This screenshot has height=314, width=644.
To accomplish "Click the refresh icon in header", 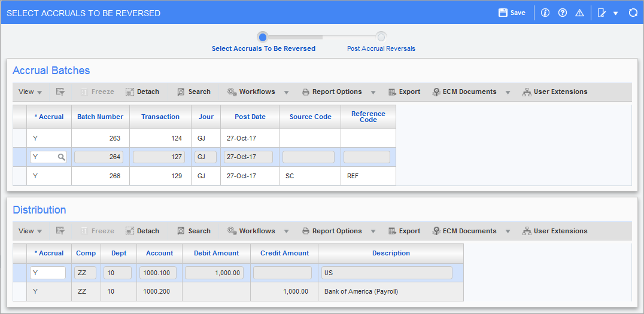I will [633, 13].
